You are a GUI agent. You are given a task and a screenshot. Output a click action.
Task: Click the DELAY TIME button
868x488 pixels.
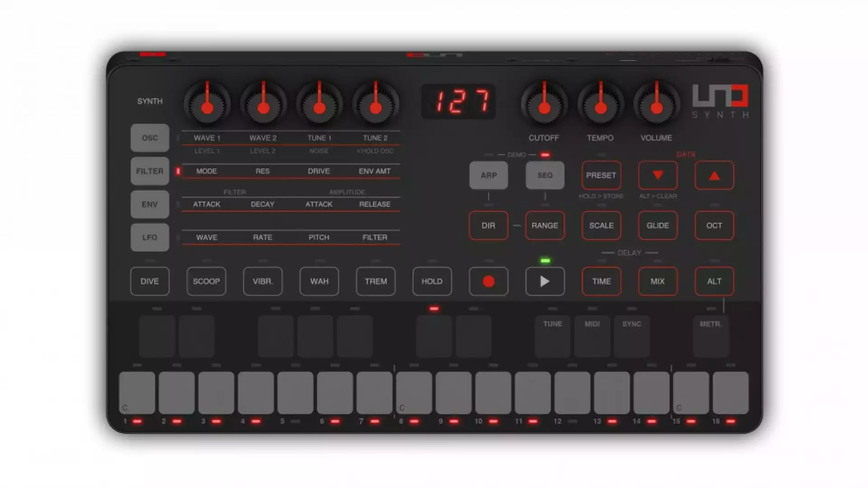tap(602, 281)
